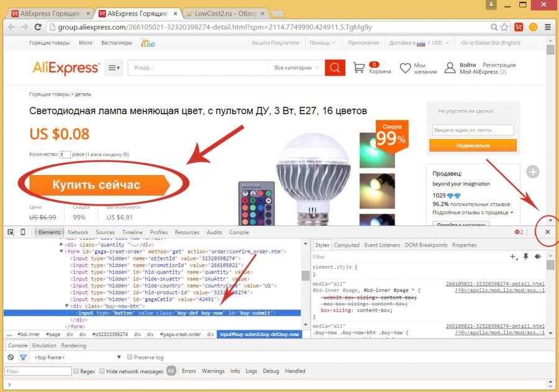Click the Войти link
The height and width of the screenshot is (392, 559).
pos(468,65)
